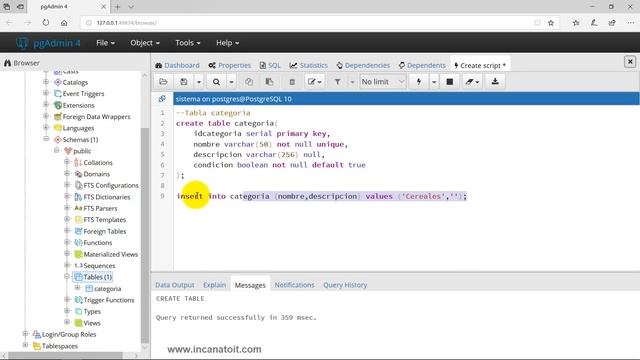Select the Messages tab
640x360 pixels.
[250, 285]
